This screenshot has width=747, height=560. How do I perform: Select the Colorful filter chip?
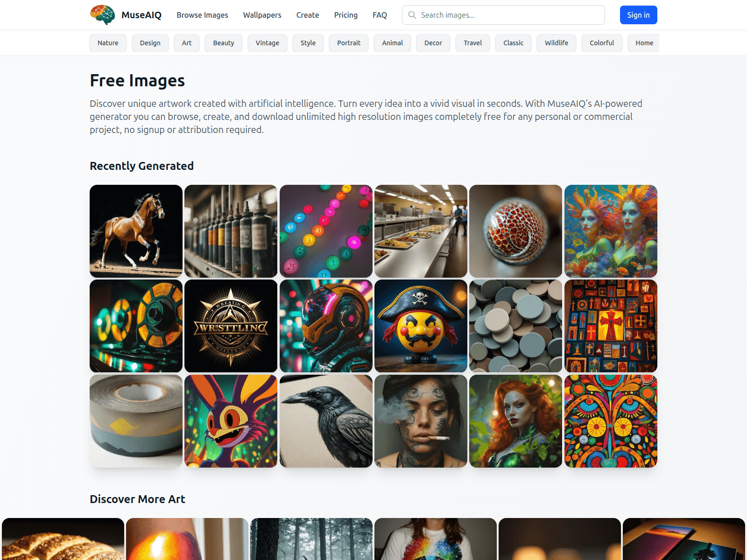[x=602, y=42]
